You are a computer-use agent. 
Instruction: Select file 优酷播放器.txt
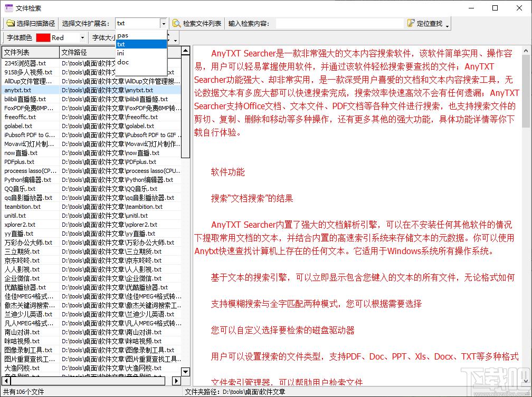point(25,287)
